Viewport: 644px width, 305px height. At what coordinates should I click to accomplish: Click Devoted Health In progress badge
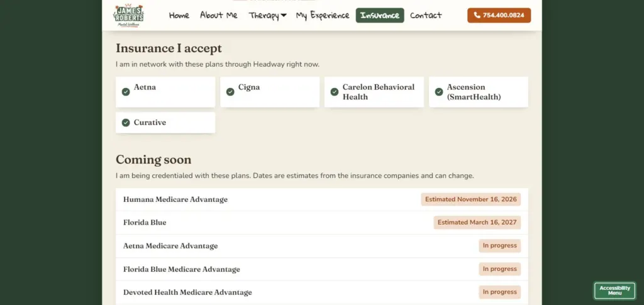(x=500, y=292)
